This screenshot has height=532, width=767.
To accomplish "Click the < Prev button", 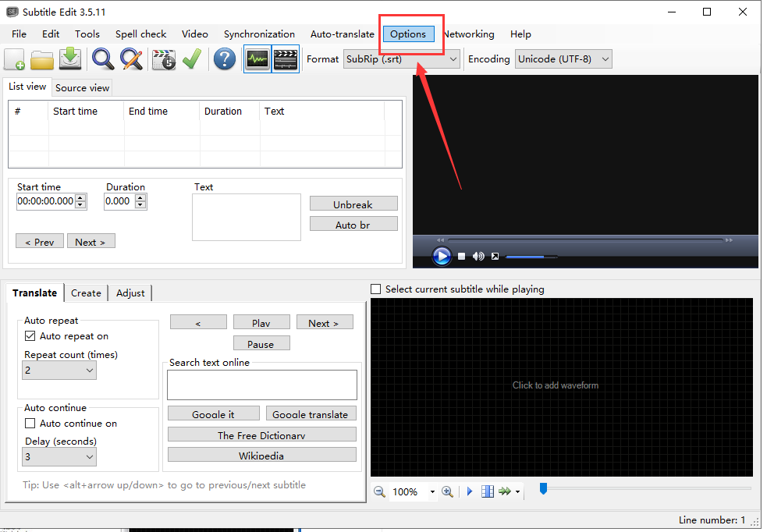I will tap(40, 241).
